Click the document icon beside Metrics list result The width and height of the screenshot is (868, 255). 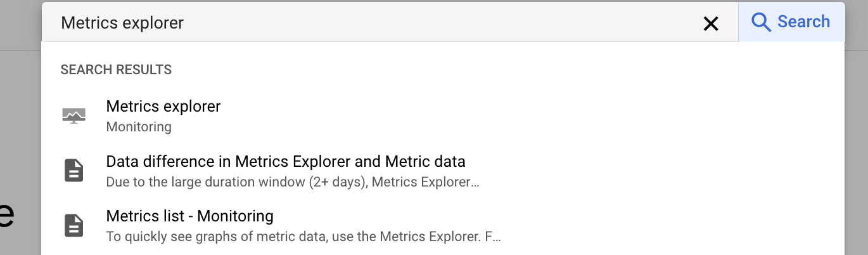73,226
